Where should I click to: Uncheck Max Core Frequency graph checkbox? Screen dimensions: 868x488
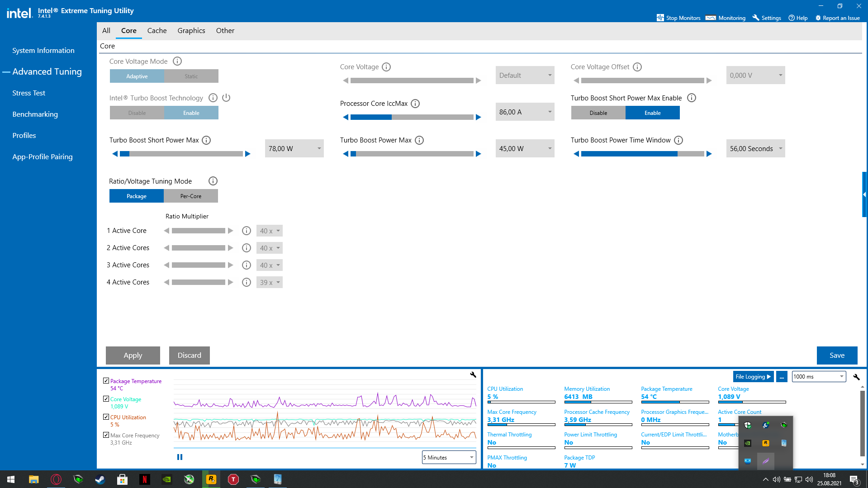tap(106, 435)
